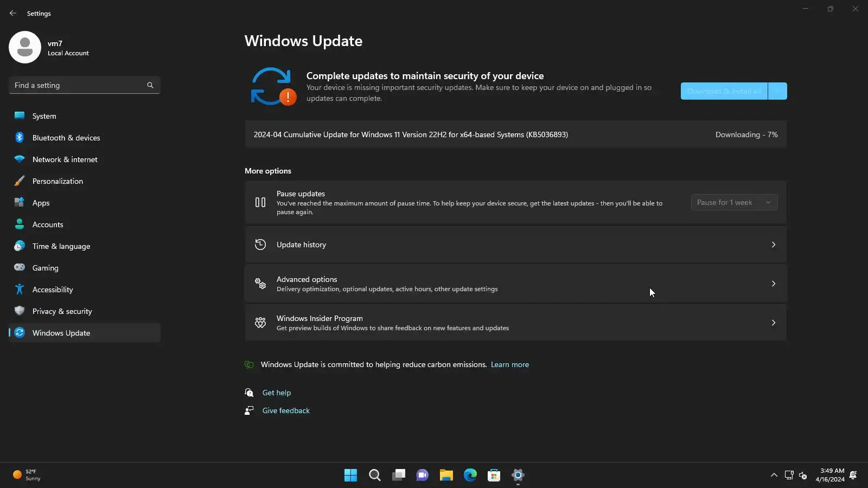Click the More options section label
Image resolution: width=868 pixels, height=488 pixels.
click(268, 171)
